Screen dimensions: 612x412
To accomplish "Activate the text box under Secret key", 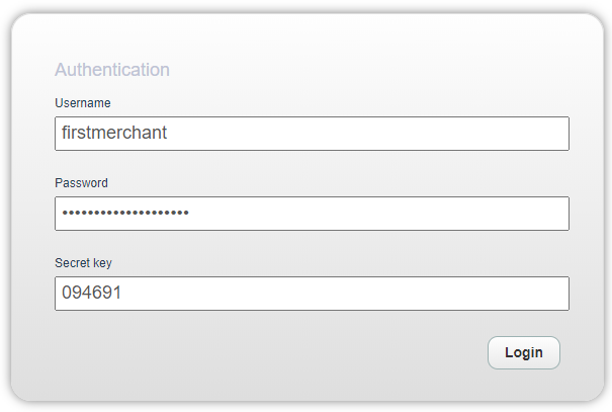I will pyautogui.click(x=311, y=293).
